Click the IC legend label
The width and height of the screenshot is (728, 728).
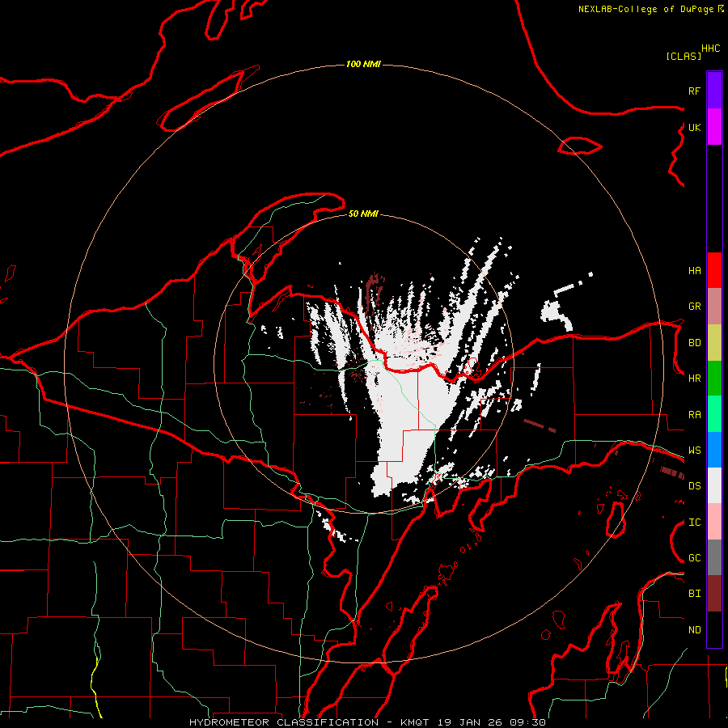pos(694,523)
